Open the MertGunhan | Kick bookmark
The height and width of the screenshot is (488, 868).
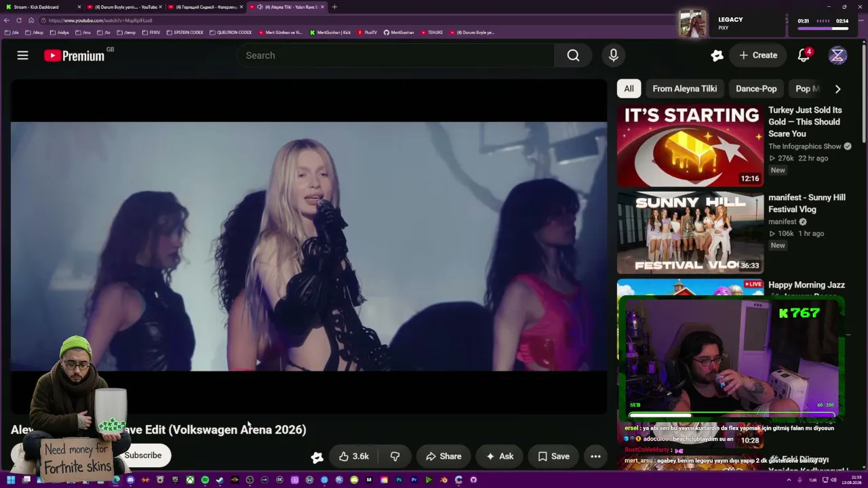[330, 33]
